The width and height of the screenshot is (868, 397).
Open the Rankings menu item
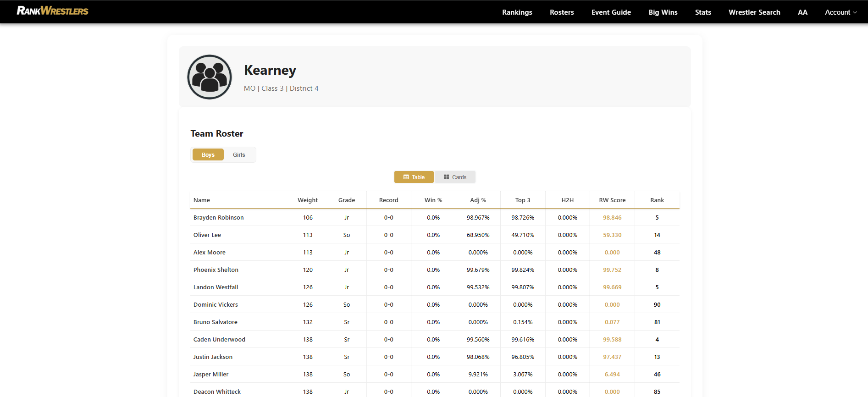click(x=517, y=12)
